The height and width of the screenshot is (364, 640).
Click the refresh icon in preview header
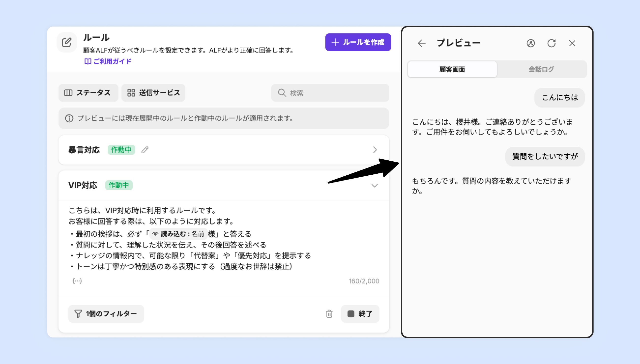pyautogui.click(x=551, y=43)
